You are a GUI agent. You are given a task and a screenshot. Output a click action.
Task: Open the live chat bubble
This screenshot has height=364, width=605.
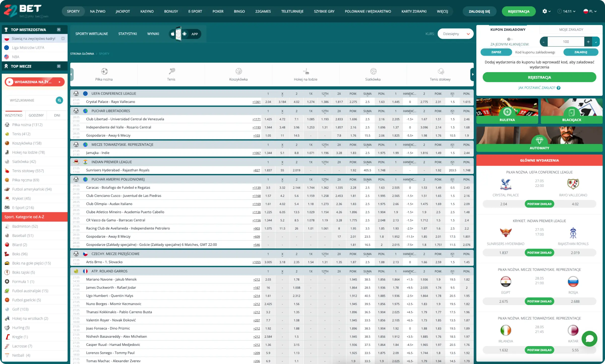pyautogui.click(x=589, y=339)
